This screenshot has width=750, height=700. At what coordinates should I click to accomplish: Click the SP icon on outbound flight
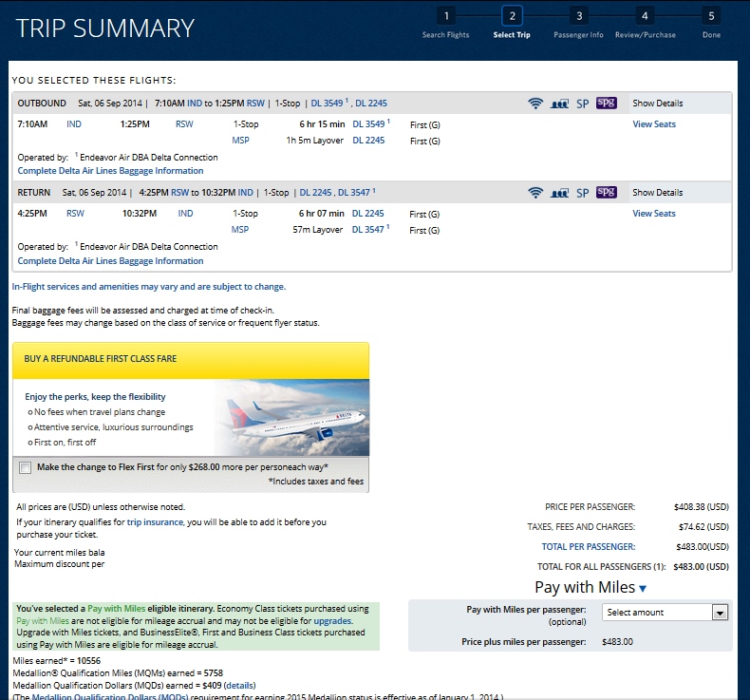click(x=583, y=104)
